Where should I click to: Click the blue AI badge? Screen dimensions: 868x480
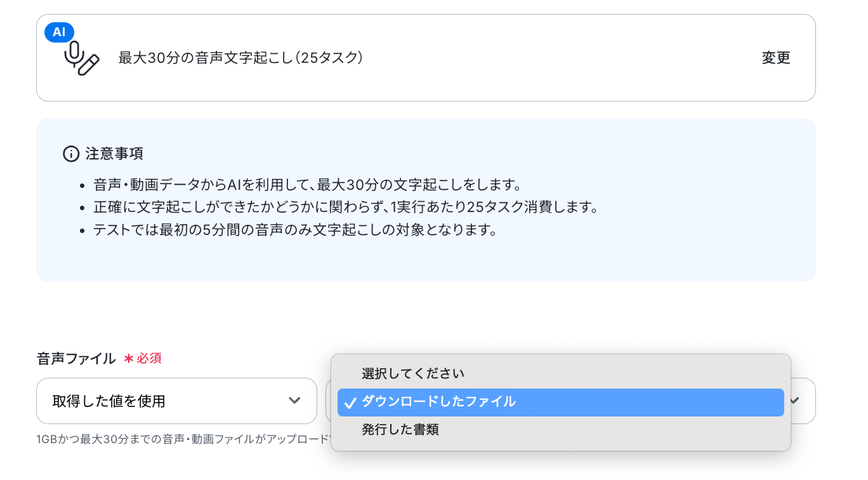click(x=59, y=32)
